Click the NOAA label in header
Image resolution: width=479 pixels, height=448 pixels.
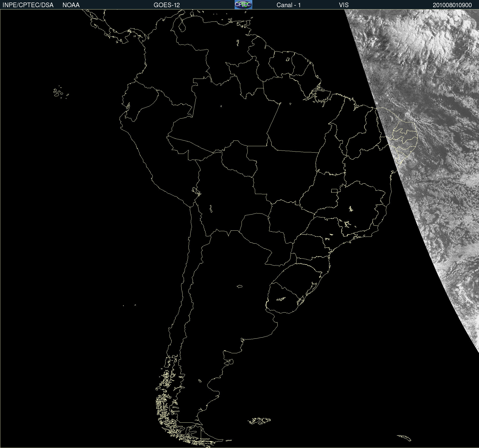click(71, 5)
